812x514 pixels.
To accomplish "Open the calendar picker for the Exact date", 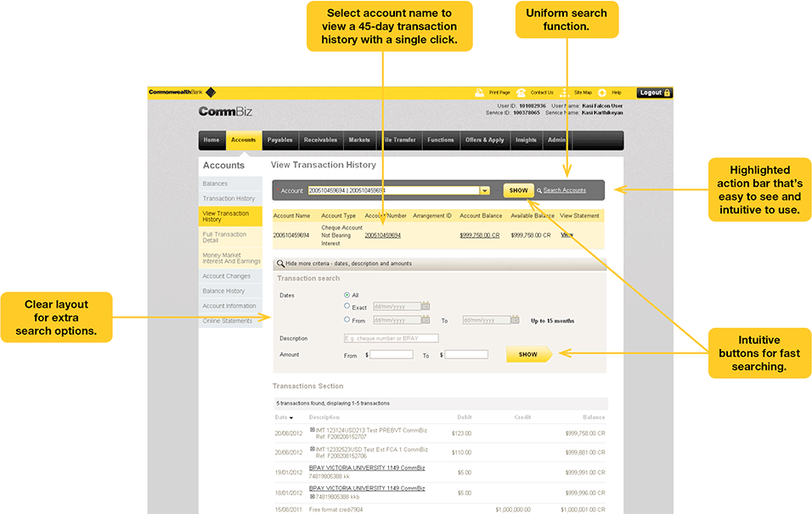I will point(426,306).
